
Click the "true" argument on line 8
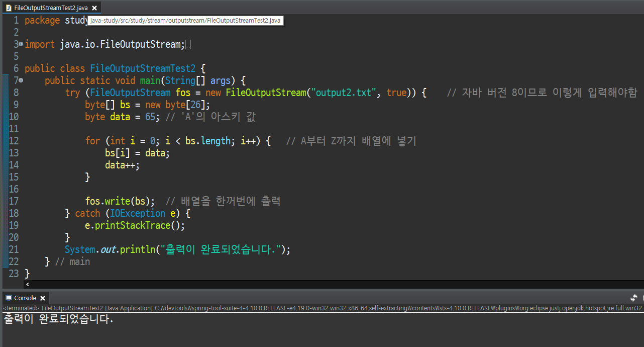(396, 93)
